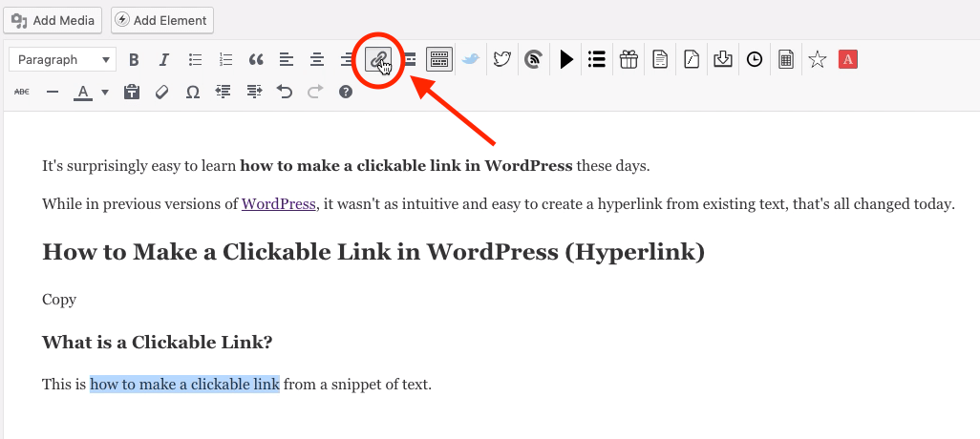Viewport: 980px width, 439px height.
Task: Click the calculator table icon
Action: tap(786, 60)
